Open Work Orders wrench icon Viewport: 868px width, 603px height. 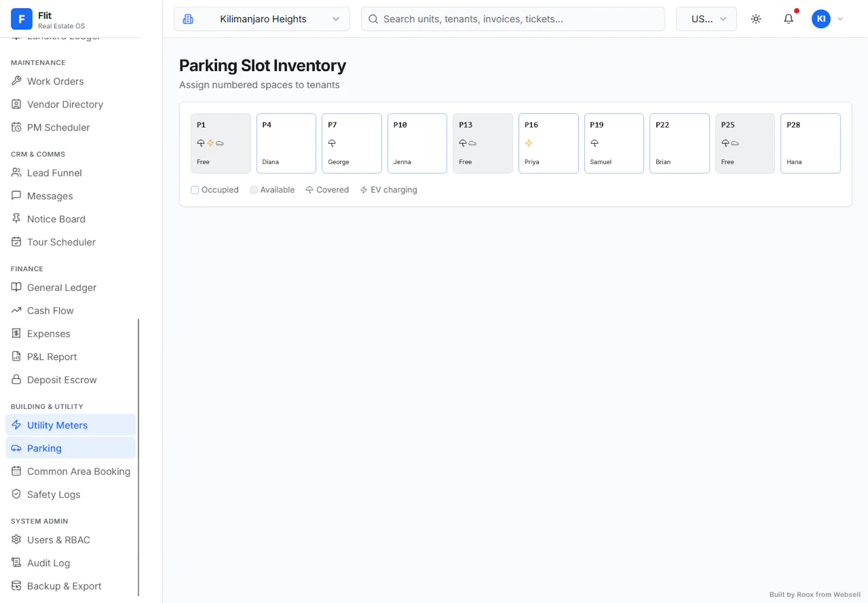(16, 81)
